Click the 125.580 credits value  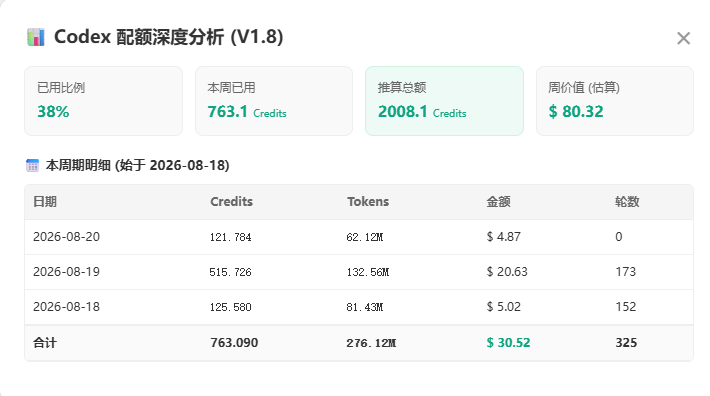pos(230,307)
